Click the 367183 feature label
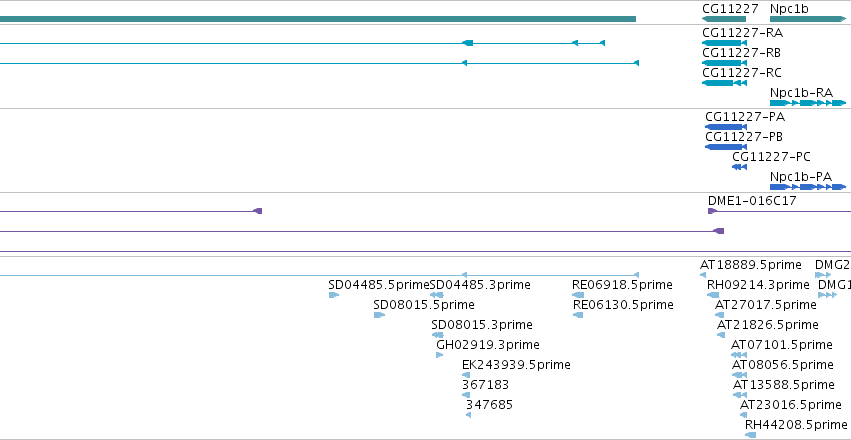The width and height of the screenshot is (851, 440). [486, 386]
